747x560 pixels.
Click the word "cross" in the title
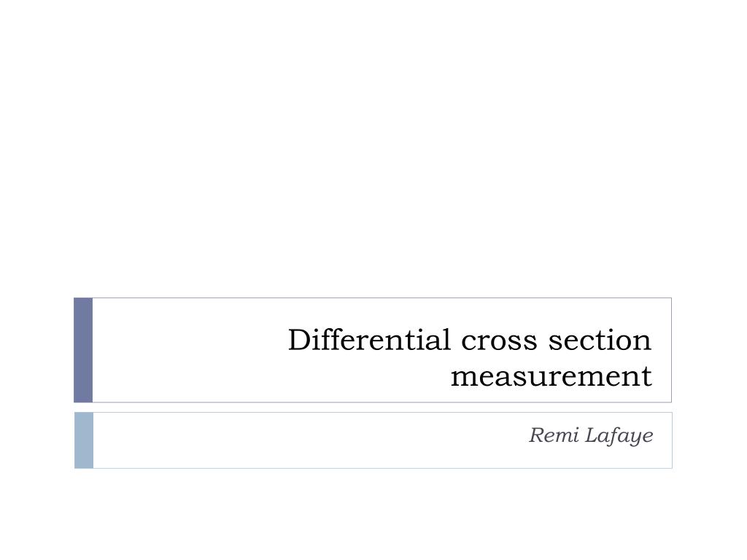click(499, 342)
